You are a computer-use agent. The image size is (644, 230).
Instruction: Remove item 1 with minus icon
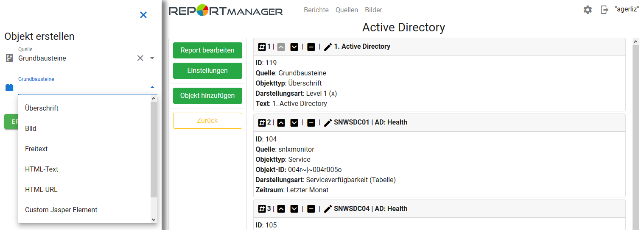311,47
